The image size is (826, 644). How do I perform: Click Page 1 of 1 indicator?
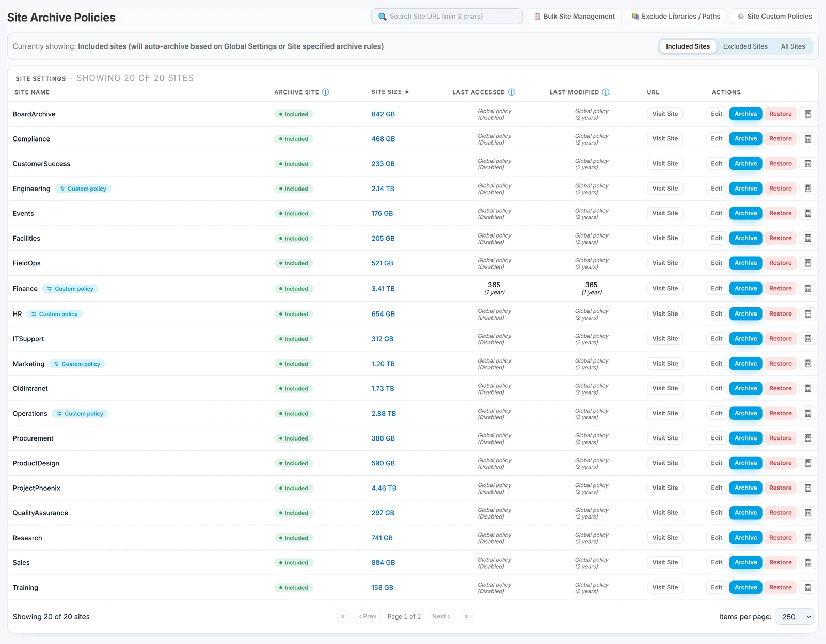tap(404, 616)
